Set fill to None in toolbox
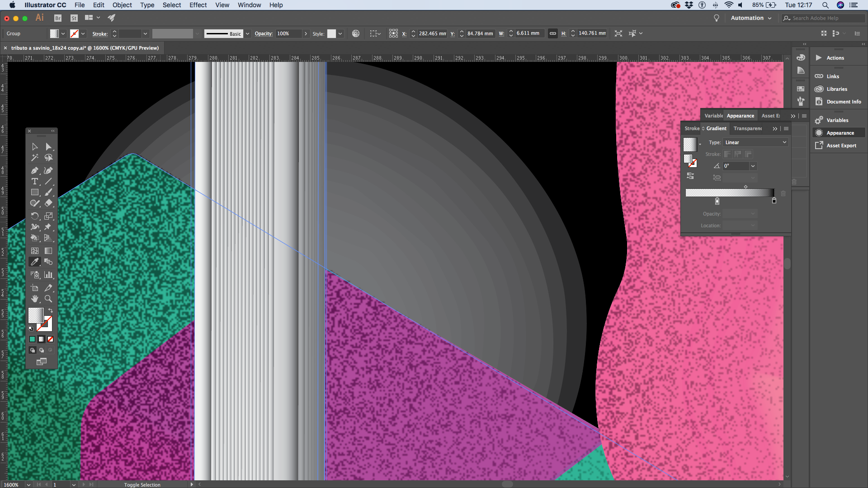This screenshot has width=868, height=488. pos(50,339)
